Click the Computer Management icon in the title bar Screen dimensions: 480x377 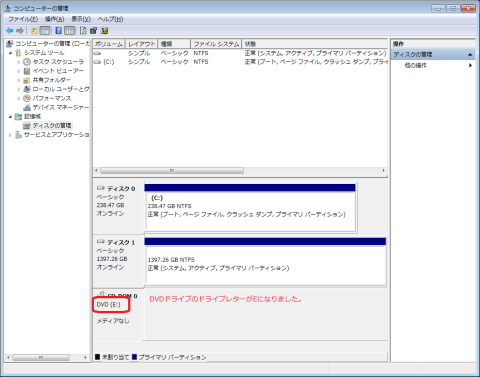point(8,8)
